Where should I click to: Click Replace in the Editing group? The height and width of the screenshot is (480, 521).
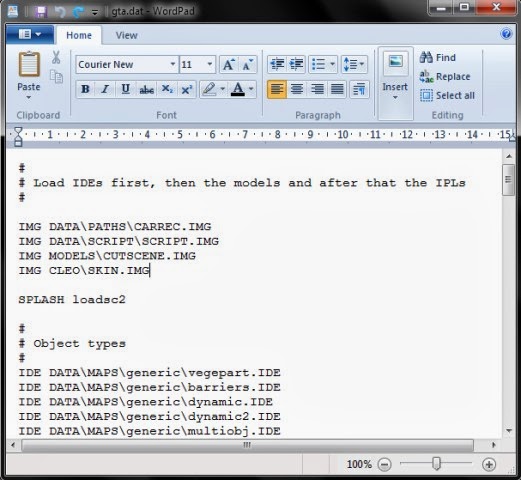pyautogui.click(x=445, y=76)
